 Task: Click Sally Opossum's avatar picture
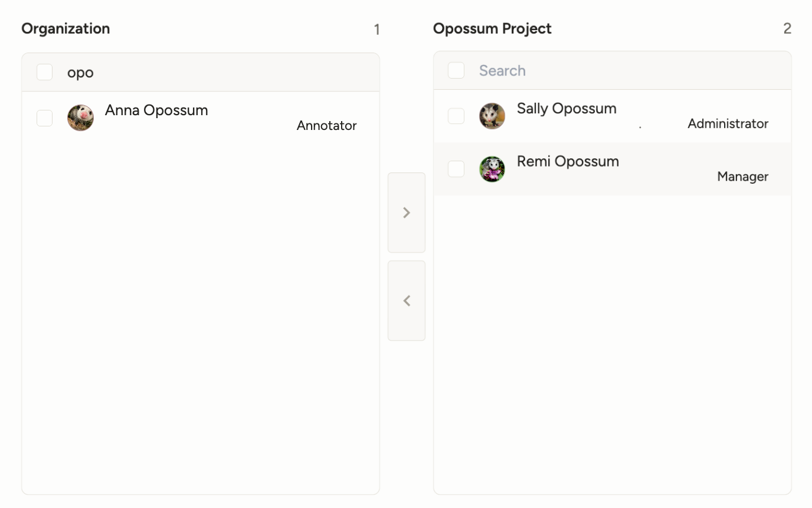(492, 116)
